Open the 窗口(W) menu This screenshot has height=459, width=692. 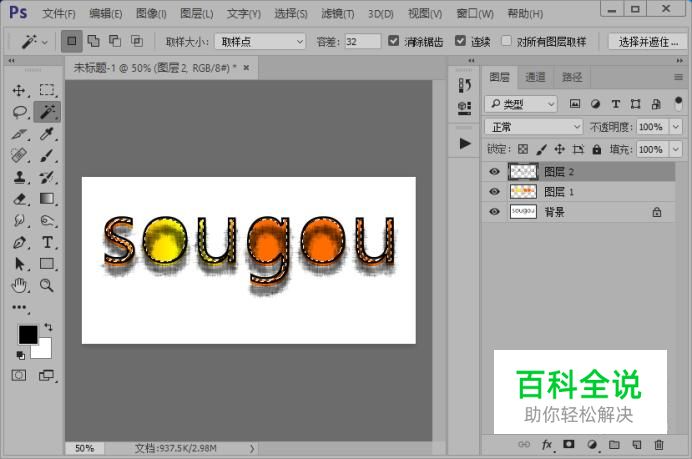[475, 14]
